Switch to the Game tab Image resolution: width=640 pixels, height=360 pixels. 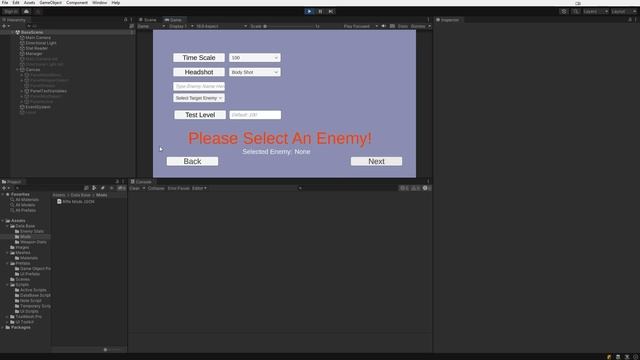pos(173,20)
